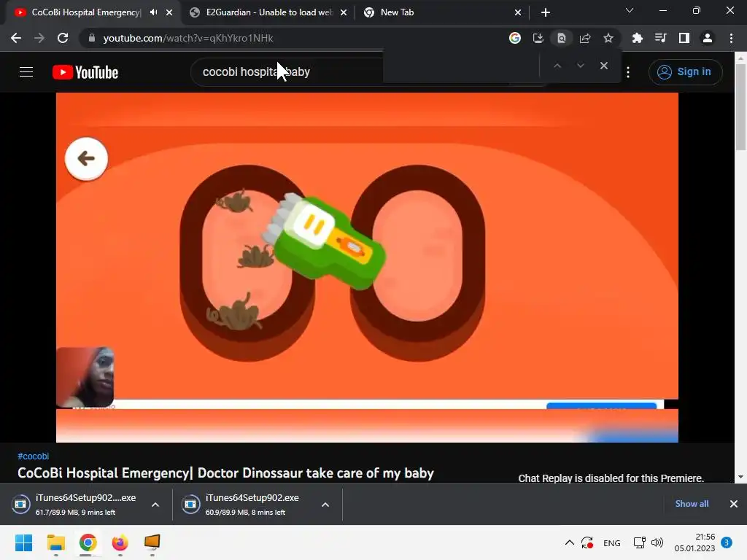Open the Chrome profile avatar

pos(708,38)
